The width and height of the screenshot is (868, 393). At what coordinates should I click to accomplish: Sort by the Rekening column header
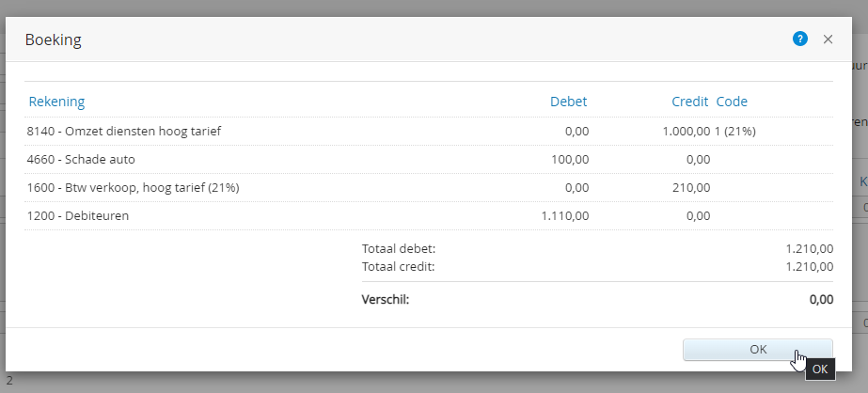pyautogui.click(x=56, y=102)
